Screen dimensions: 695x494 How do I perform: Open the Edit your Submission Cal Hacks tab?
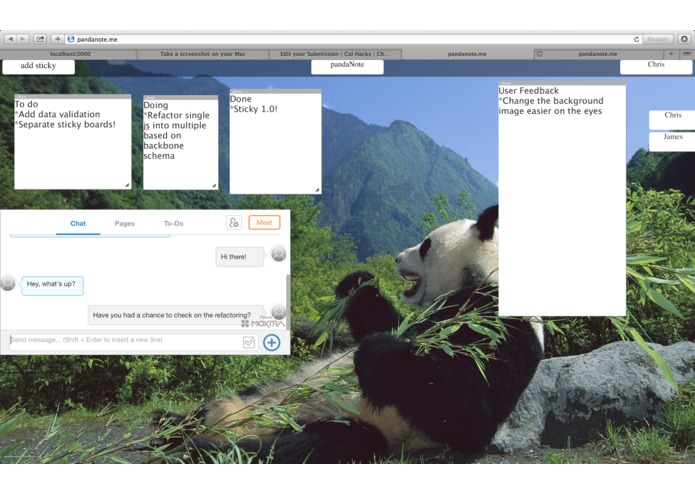tap(335, 54)
